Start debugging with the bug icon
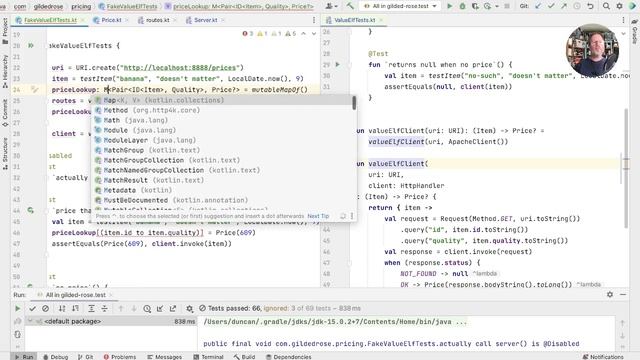The width and height of the screenshot is (640, 360). coord(462,6)
